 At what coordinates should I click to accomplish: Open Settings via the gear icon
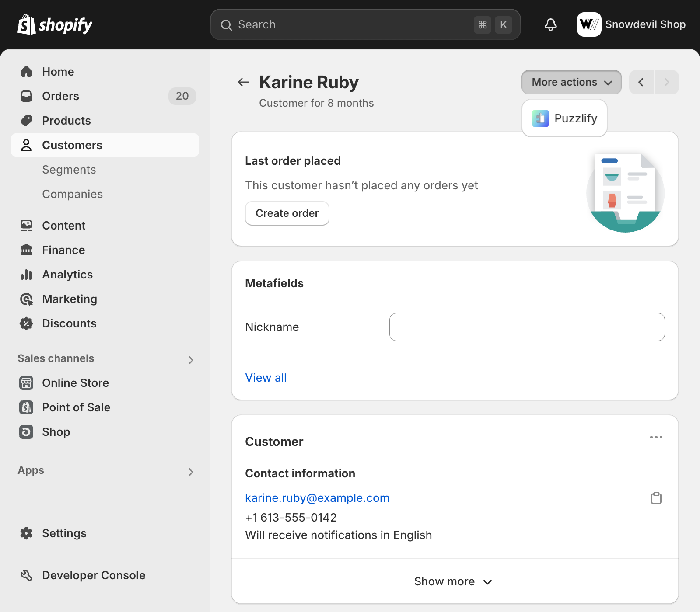pyautogui.click(x=26, y=533)
